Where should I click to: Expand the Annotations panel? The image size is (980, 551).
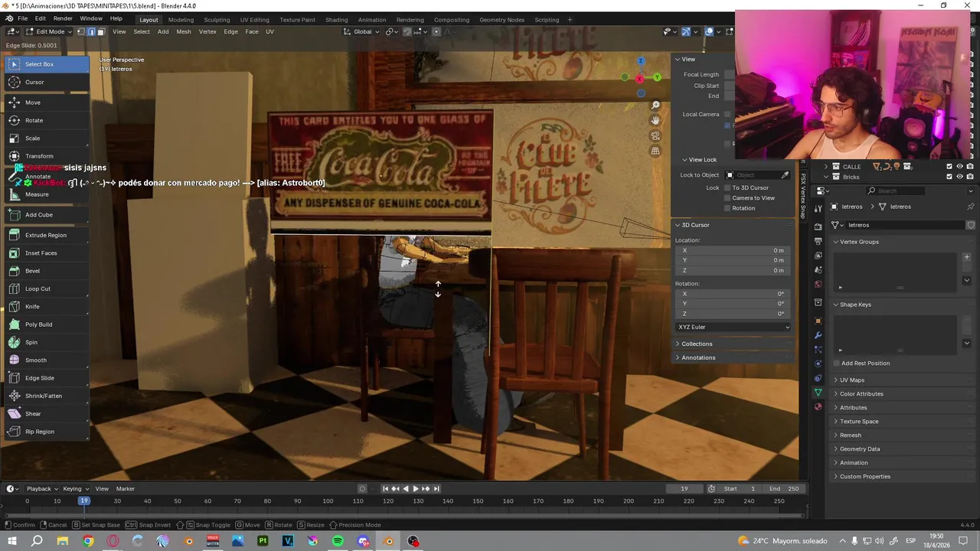click(698, 357)
